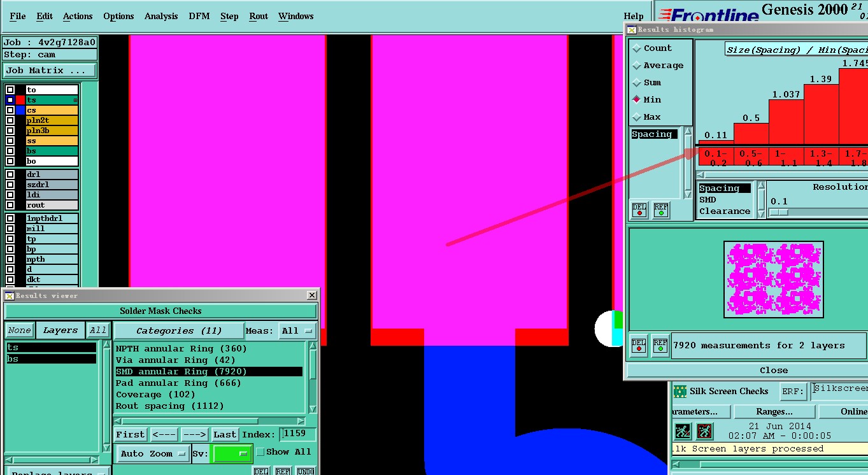The height and width of the screenshot is (475, 868).
Task: Select 'Rout spacing (1112)' category
Action: tap(170, 406)
